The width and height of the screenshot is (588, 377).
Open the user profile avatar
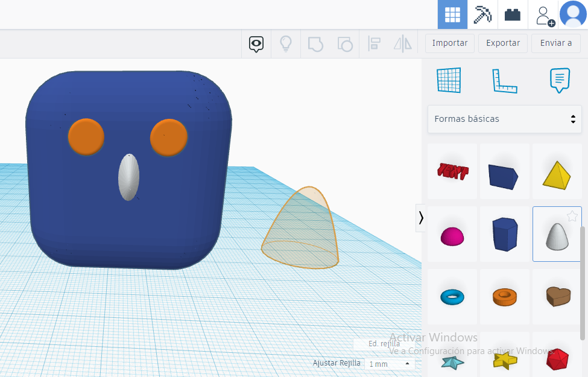(x=573, y=14)
